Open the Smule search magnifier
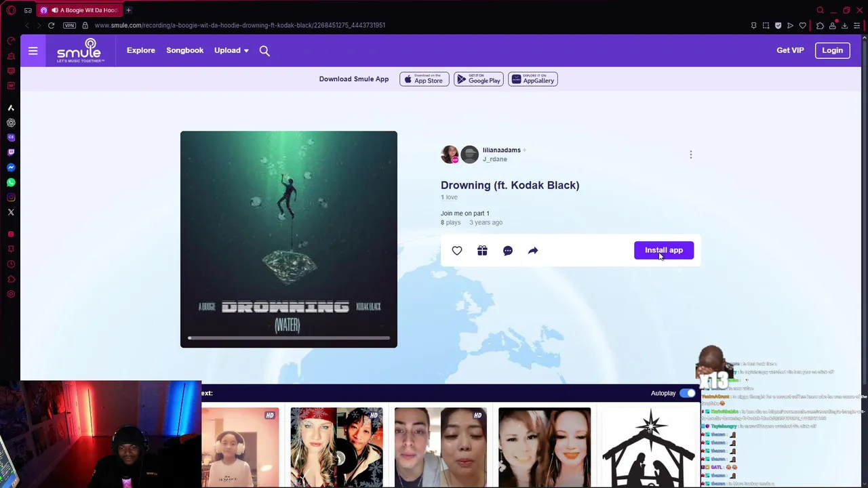Viewport: 868px width, 488px height. point(264,51)
